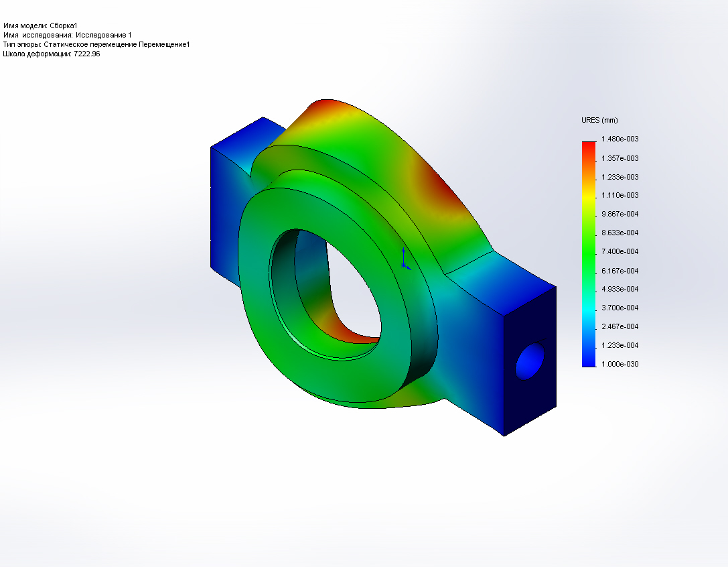Click the legend maximum value 1.480e-003
728x567 pixels.
coord(620,139)
